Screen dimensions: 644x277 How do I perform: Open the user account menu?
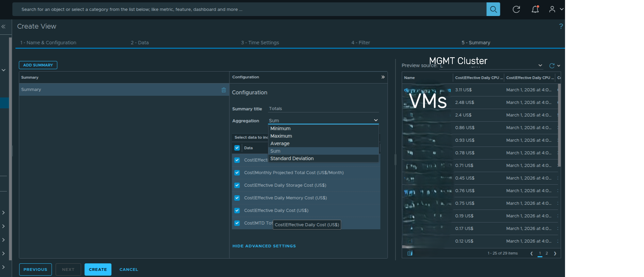[552, 9]
